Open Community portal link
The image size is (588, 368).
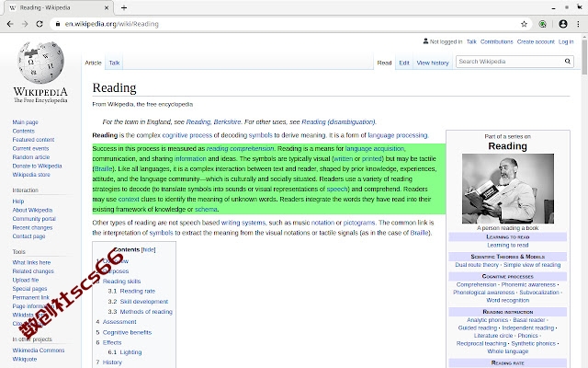[34, 219]
